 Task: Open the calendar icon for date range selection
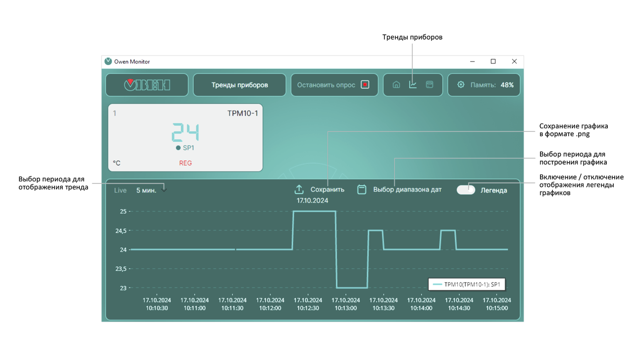[x=361, y=189]
